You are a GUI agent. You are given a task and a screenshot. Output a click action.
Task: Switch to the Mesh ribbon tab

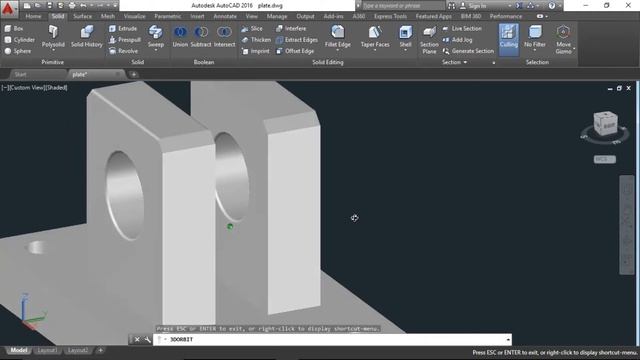pos(108,16)
